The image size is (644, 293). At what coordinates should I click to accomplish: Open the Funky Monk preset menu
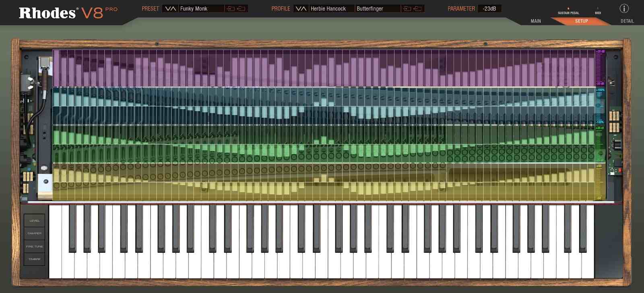click(201, 8)
